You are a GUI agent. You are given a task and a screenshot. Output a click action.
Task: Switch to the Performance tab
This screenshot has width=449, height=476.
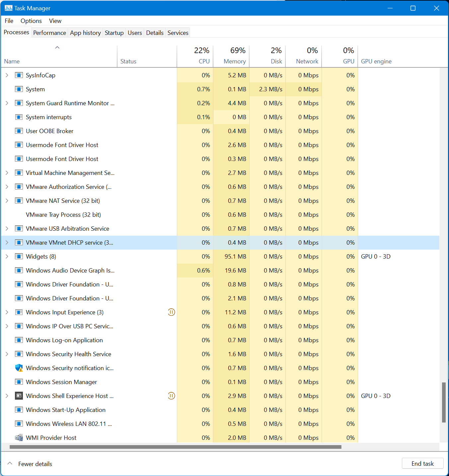coord(49,33)
